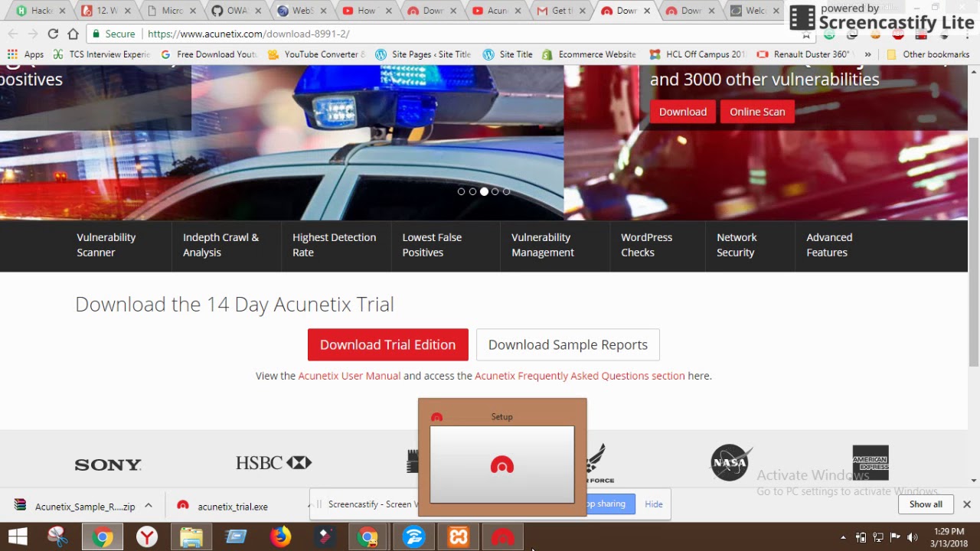980x551 pixels.
Task: Click the HSBC logo
Action: (274, 462)
